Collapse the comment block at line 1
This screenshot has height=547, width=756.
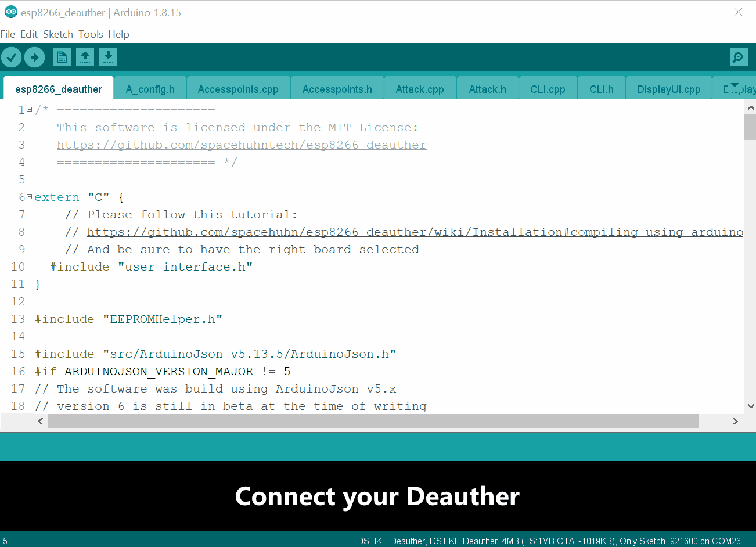coord(29,110)
